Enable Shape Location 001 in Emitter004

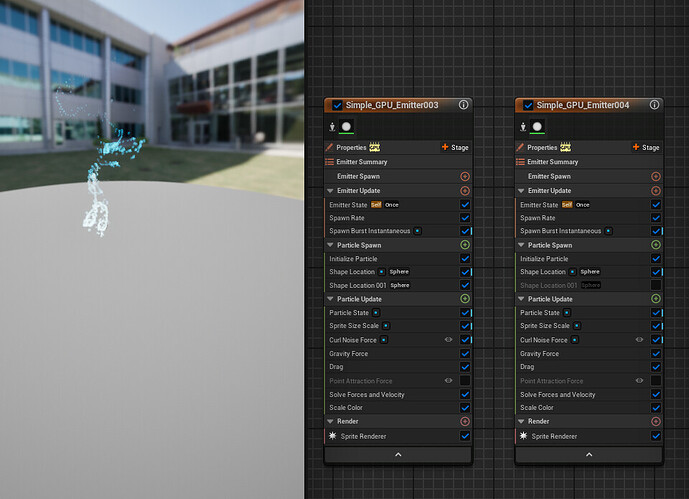[656, 285]
